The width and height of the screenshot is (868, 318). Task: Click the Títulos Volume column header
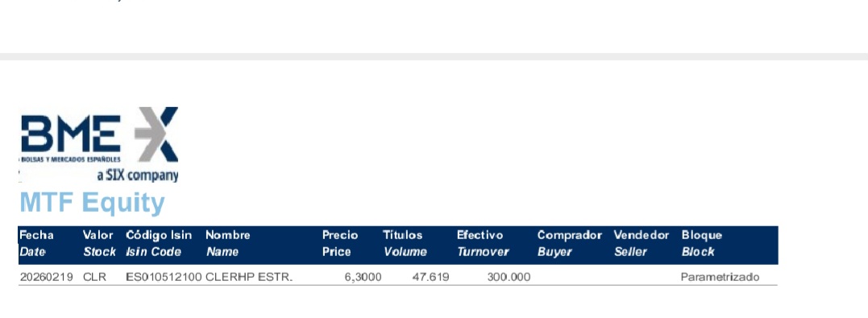[x=405, y=243]
